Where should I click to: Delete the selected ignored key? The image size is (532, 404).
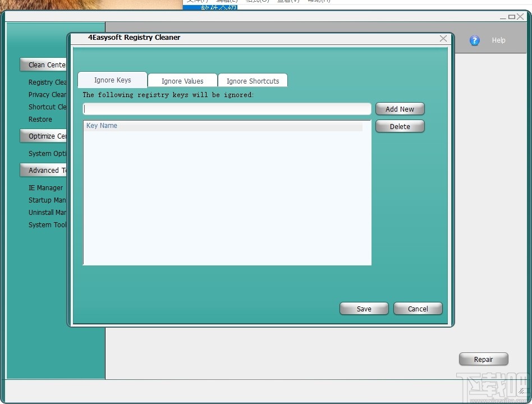[x=400, y=126]
